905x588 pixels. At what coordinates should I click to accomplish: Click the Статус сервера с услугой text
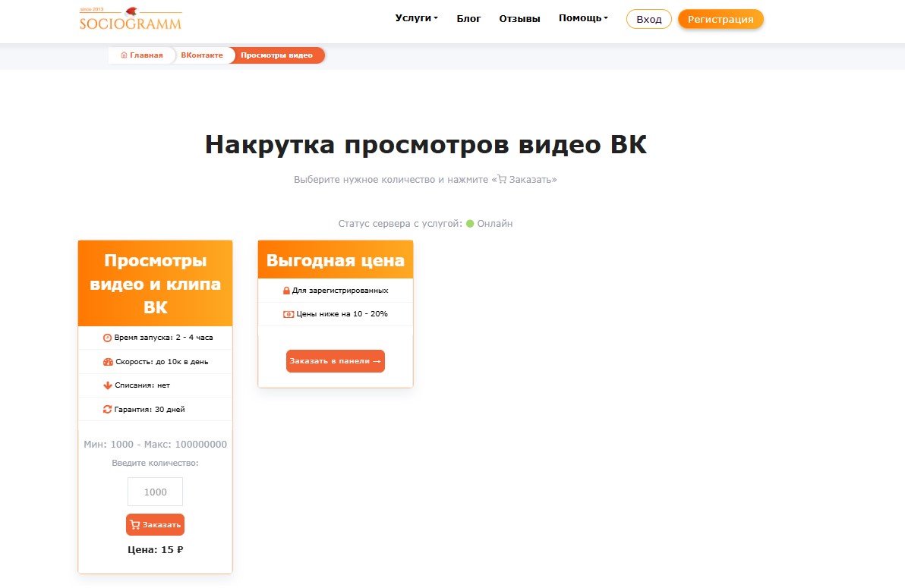[400, 223]
